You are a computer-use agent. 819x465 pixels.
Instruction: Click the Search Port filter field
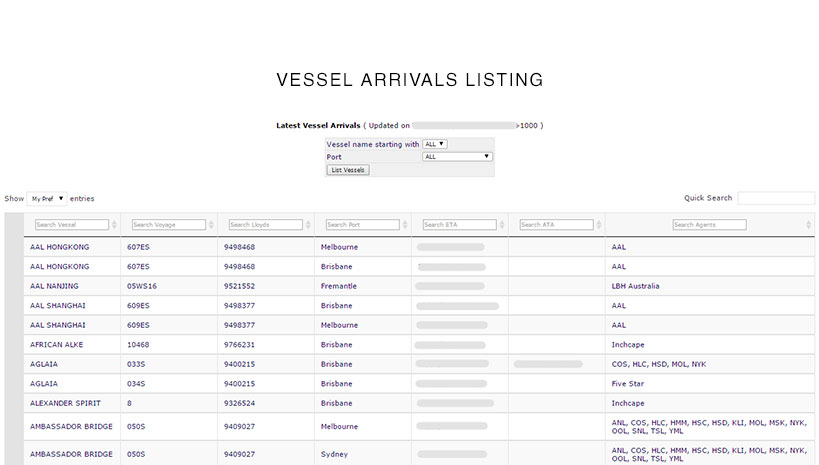tap(363, 225)
